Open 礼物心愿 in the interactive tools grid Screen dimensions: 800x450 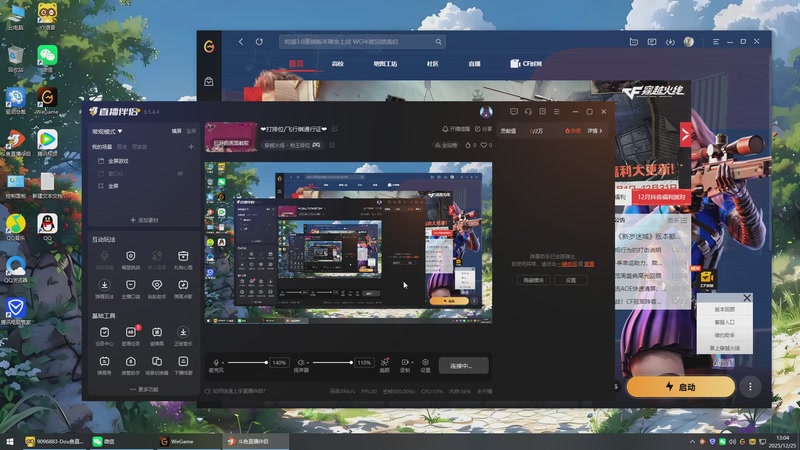(x=183, y=256)
